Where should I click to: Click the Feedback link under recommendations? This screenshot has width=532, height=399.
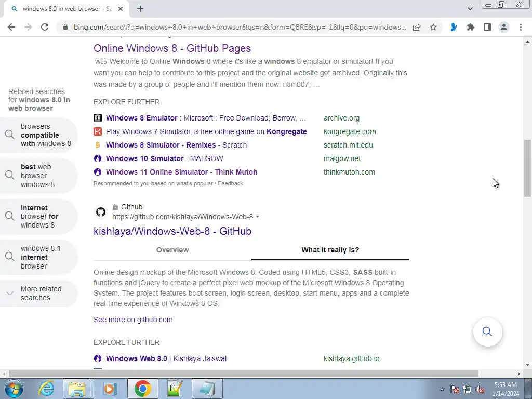coord(230,183)
